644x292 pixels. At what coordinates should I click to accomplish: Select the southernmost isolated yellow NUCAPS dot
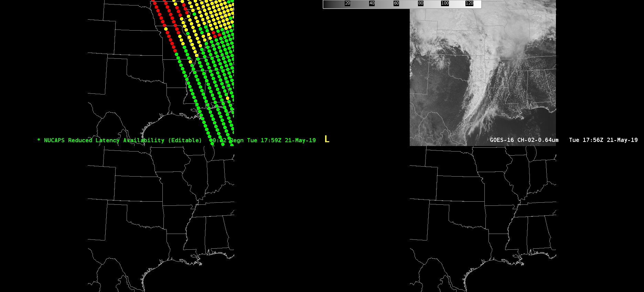(227, 98)
